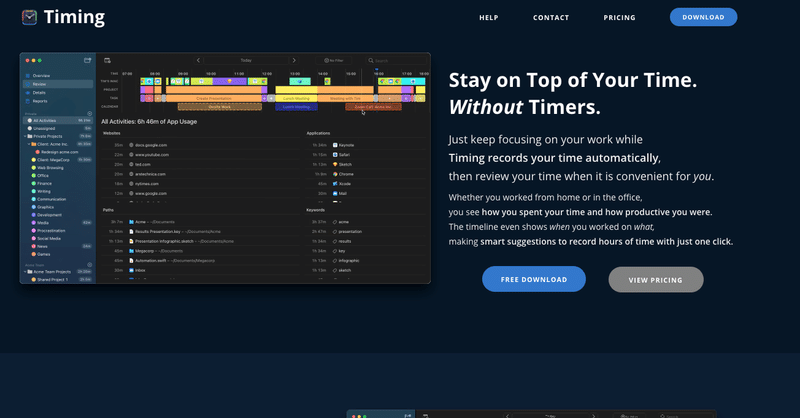Click the Automation.swift file icon
Viewport: 800px width, 418px height.
[131, 261]
